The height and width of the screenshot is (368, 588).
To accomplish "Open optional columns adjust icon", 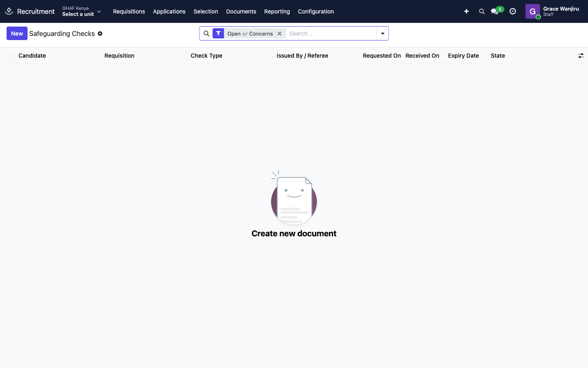I will click(581, 56).
